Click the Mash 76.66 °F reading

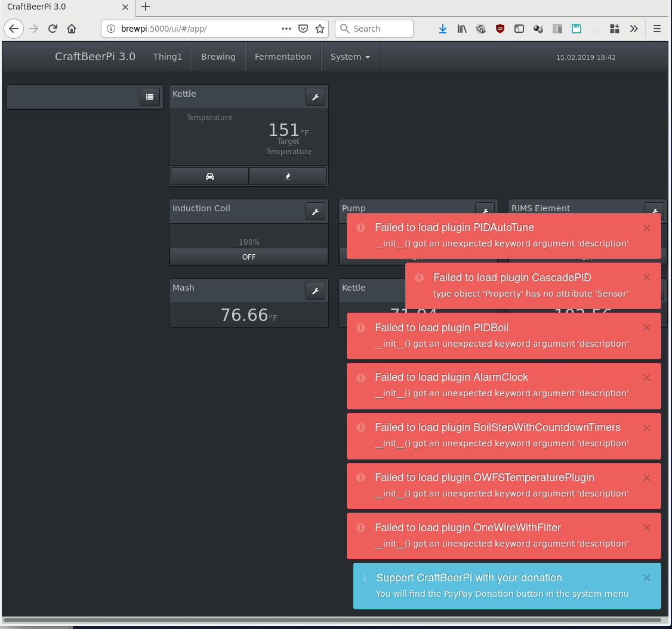(249, 315)
